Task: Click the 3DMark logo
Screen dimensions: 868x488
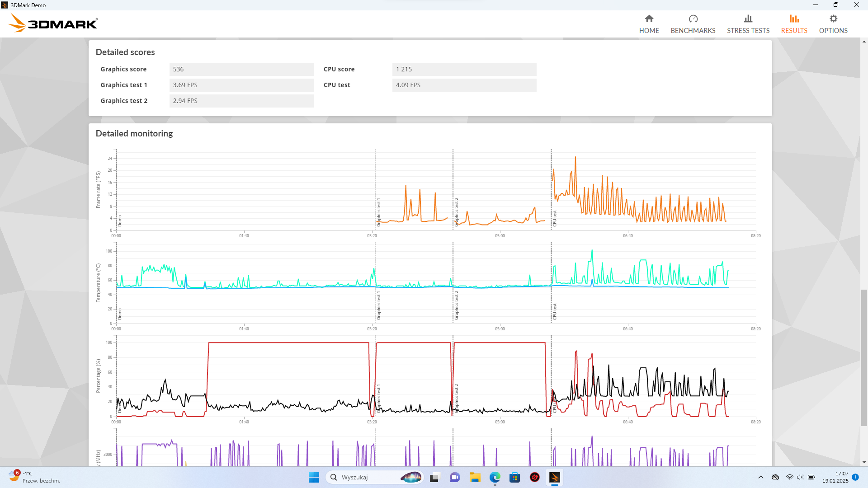Action: 53,23
